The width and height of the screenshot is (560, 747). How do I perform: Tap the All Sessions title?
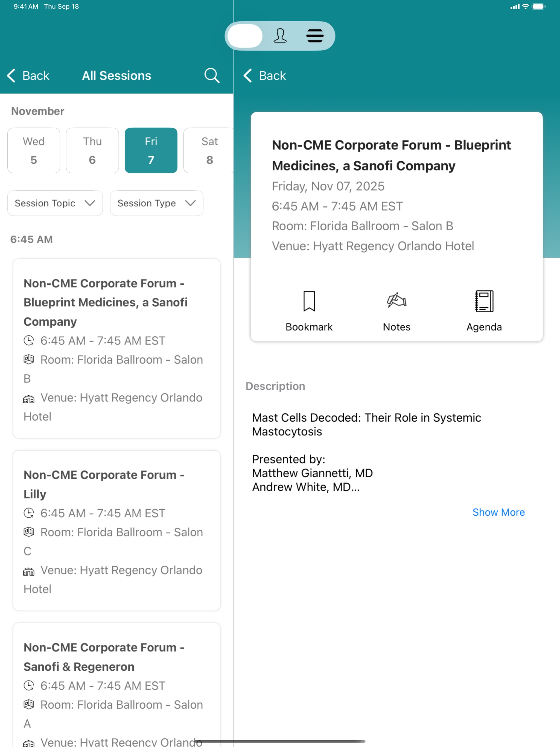[x=116, y=76]
